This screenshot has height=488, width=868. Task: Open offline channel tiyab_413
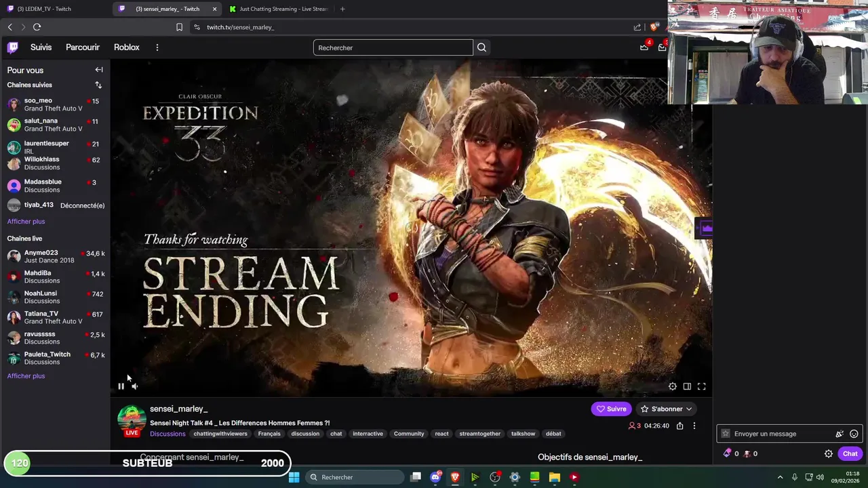tap(55, 205)
